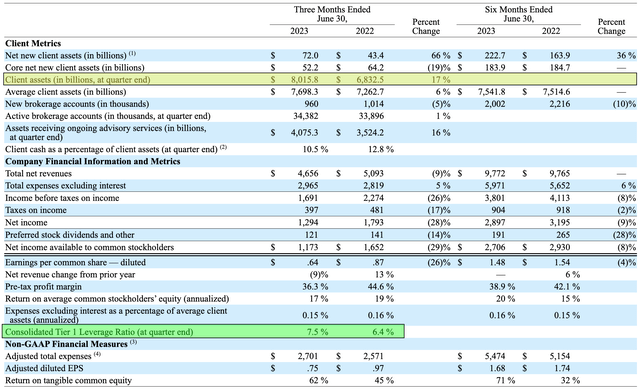The image size is (640, 389).
Task: Click total net revenues value "5,093"
Action: [373, 173]
